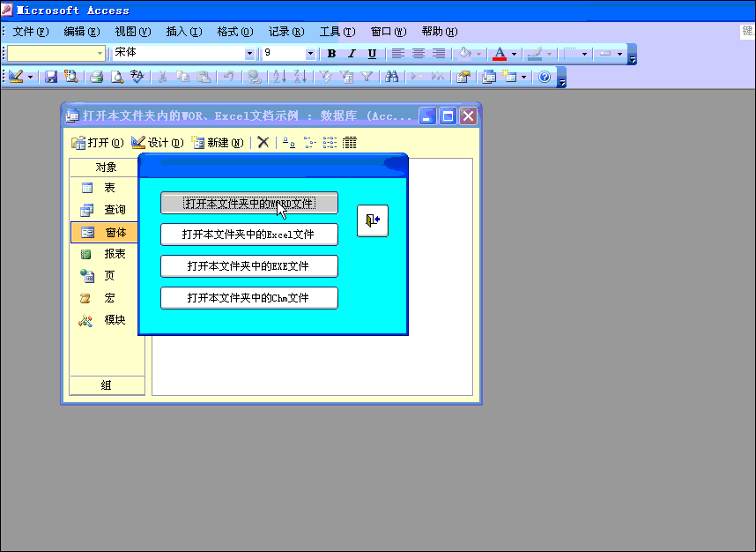Click the New Record icon

(x=417, y=77)
